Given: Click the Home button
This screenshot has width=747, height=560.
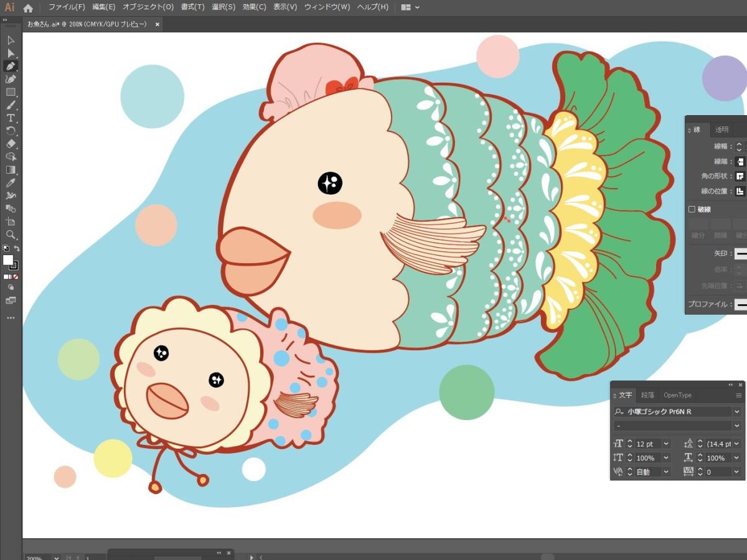Looking at the screenshot, I should click(x=28, y=8).
